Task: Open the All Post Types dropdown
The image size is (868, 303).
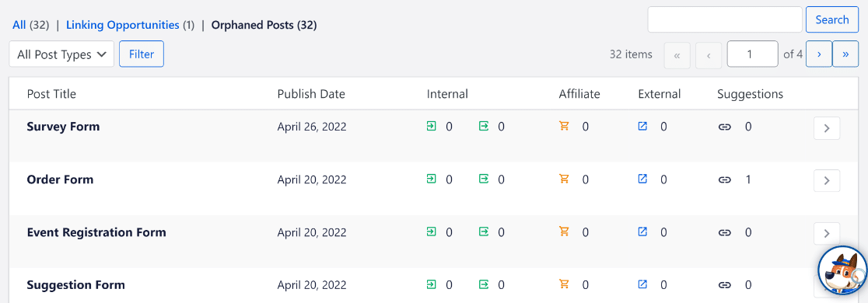Action: coord(61,54)
